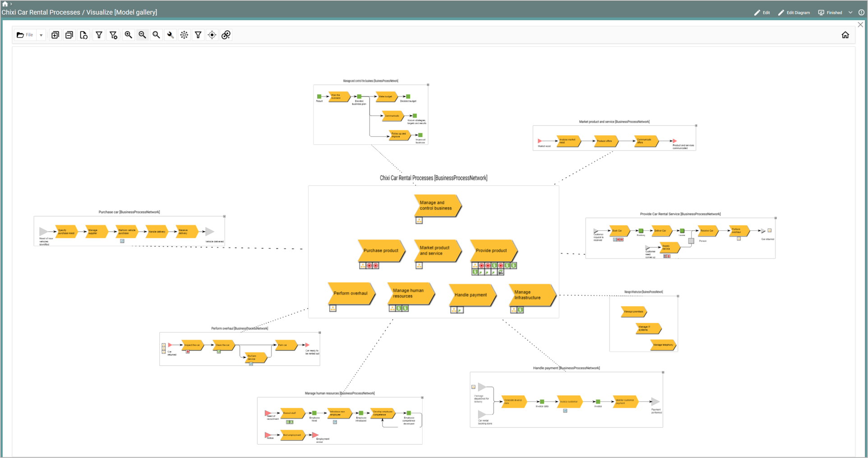This screenshot has height=458, width=868.
Task: Click the wrench settings icon
Action: (x=170, y=35)
